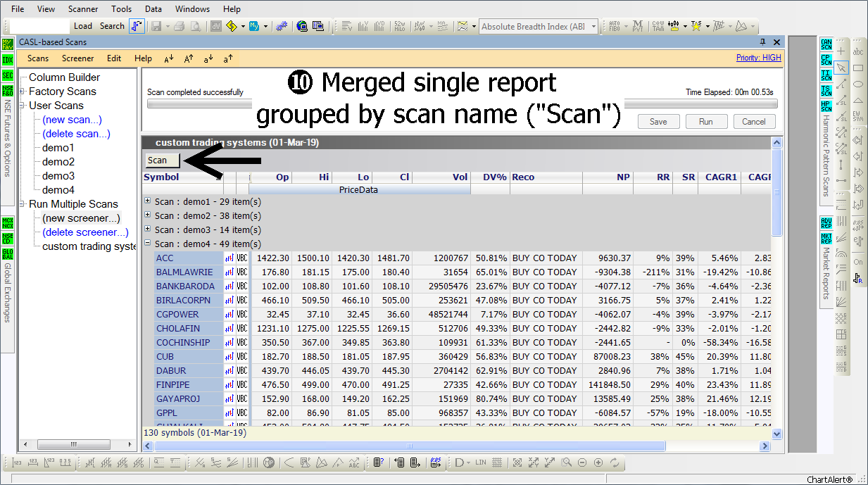The image size is (868, 485).
Task: Click the symbol input field in toolbar
Action: coord(40,26)
